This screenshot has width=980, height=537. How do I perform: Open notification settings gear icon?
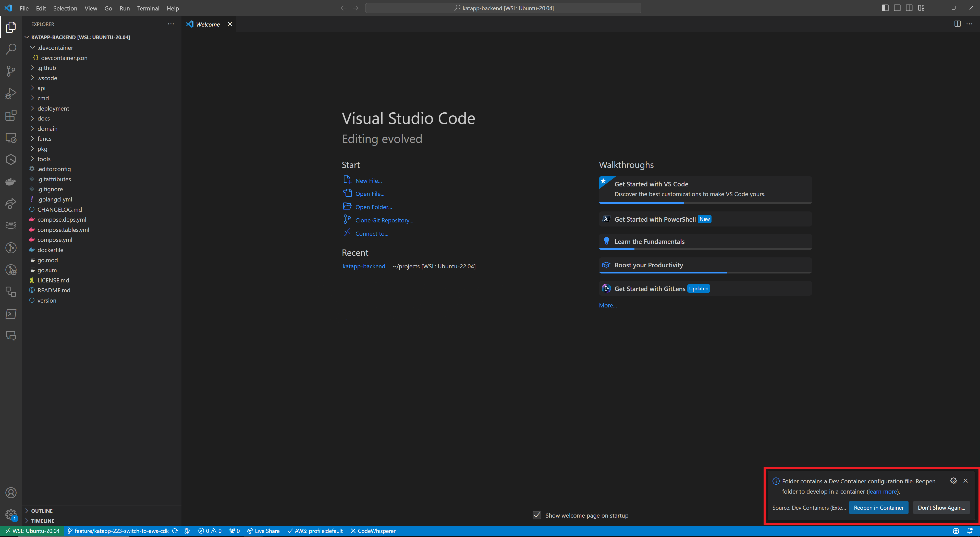953,481
